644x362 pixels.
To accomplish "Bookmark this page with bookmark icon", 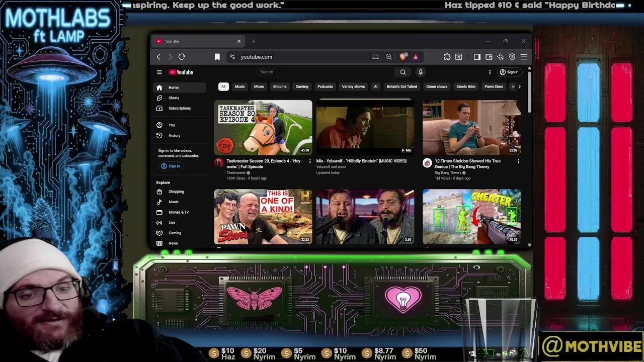I will coord(217,57).
